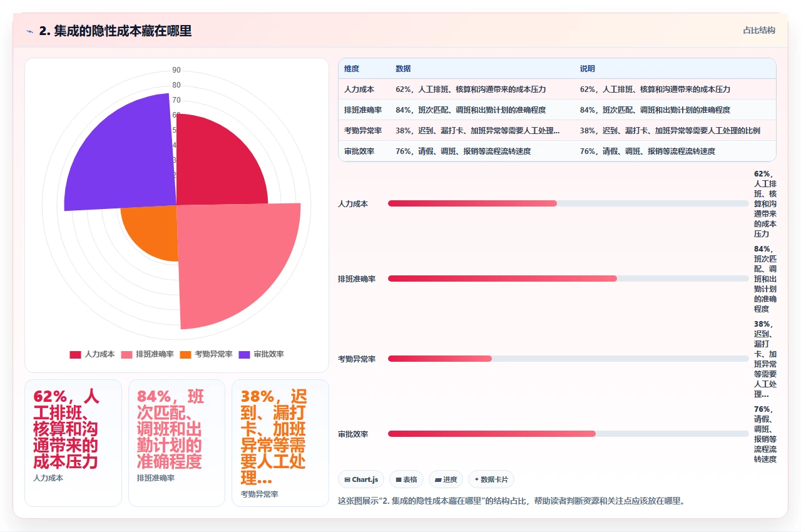Click the chart description sentence at bottom
Screen dimensions: 801x532
tap(512, 501)
